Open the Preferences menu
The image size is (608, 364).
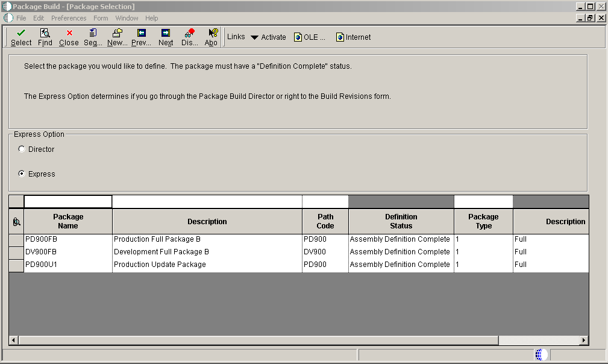pyautogui.click(x=68, y=18)
